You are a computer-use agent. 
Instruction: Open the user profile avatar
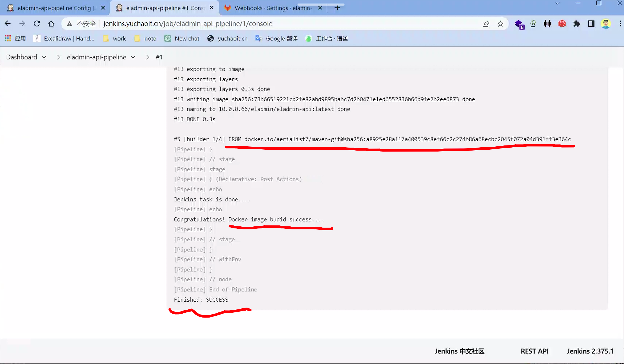[605, 24]
